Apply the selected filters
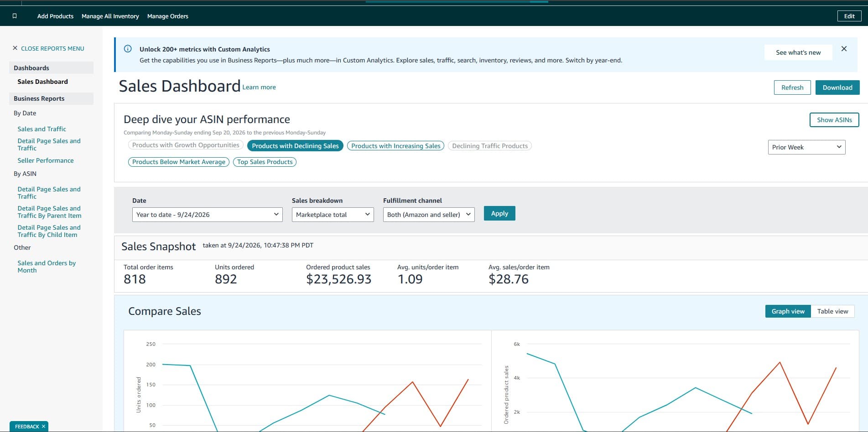 click(x=499, y=213)
